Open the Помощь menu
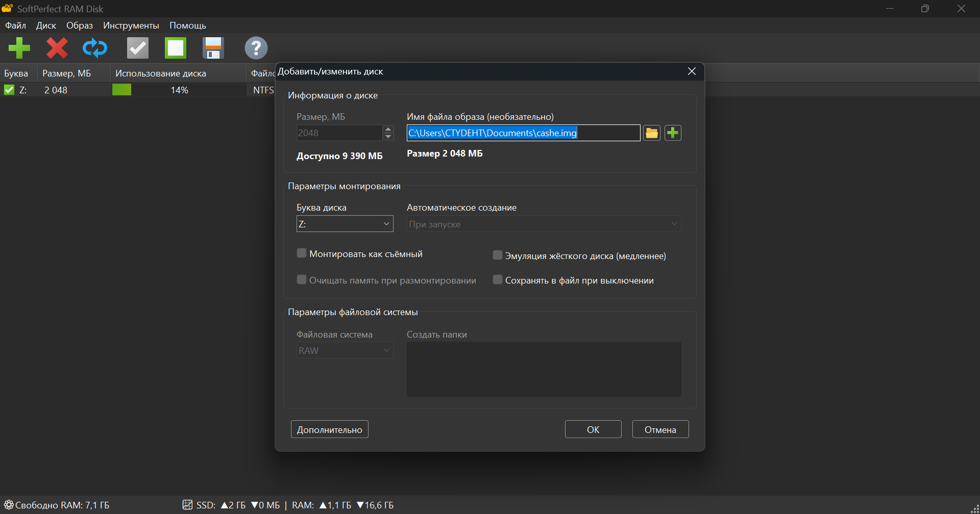Image resolution: width=980 pixels, height=514 pixels. tap(188, 25)
